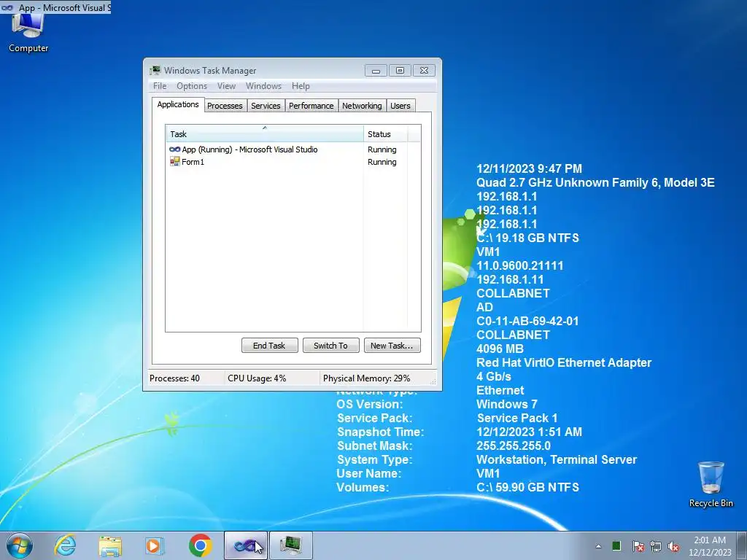
Task: Launch Google Chrome from the taskbar
Action: (200, 545)
